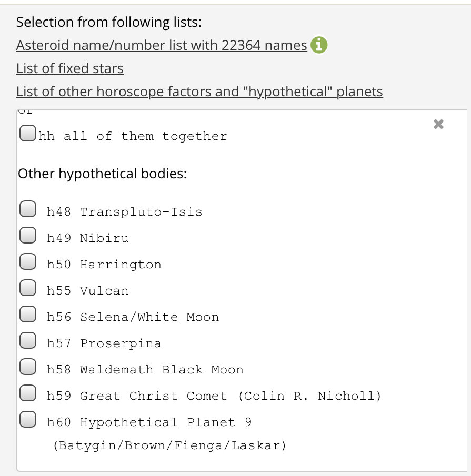This screenshot has height=476, width=471.
Task: Open the List of fixed stars link
Action: (x=70, y=68)
